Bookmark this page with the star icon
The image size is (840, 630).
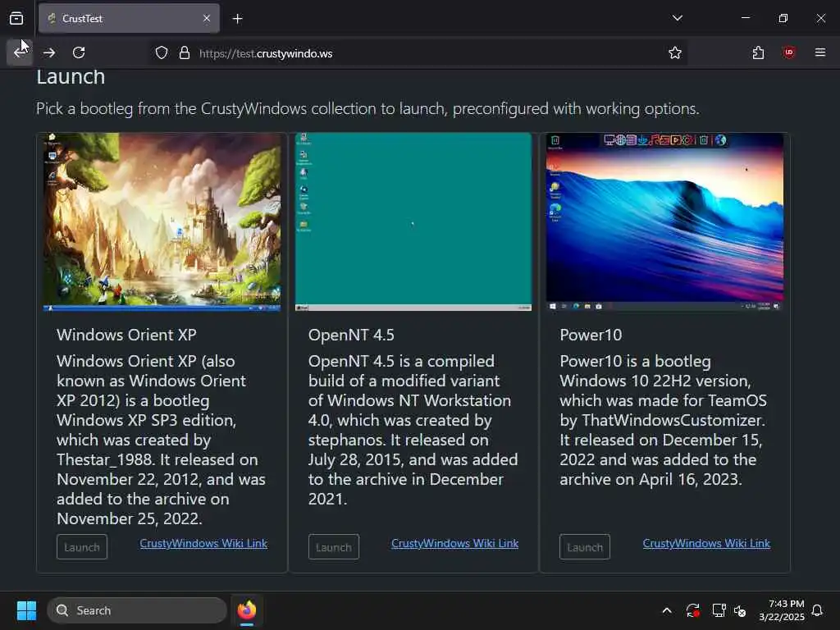pyautogui.click(x=675, y=53)
